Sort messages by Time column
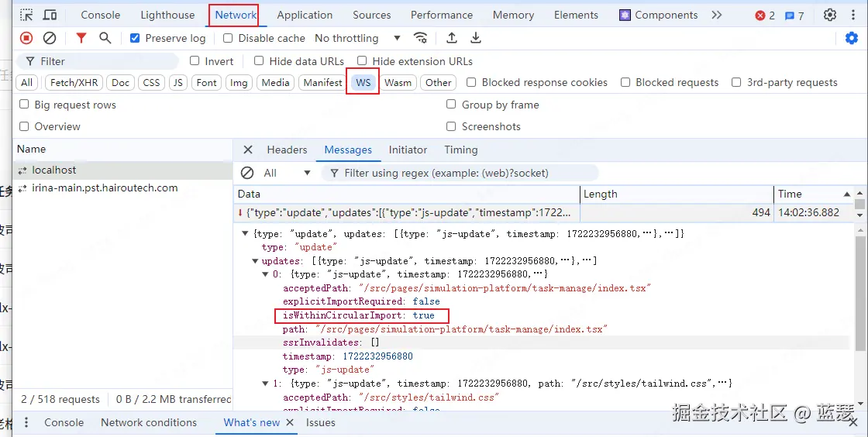 pyautogui.click(x=813, y=194)
